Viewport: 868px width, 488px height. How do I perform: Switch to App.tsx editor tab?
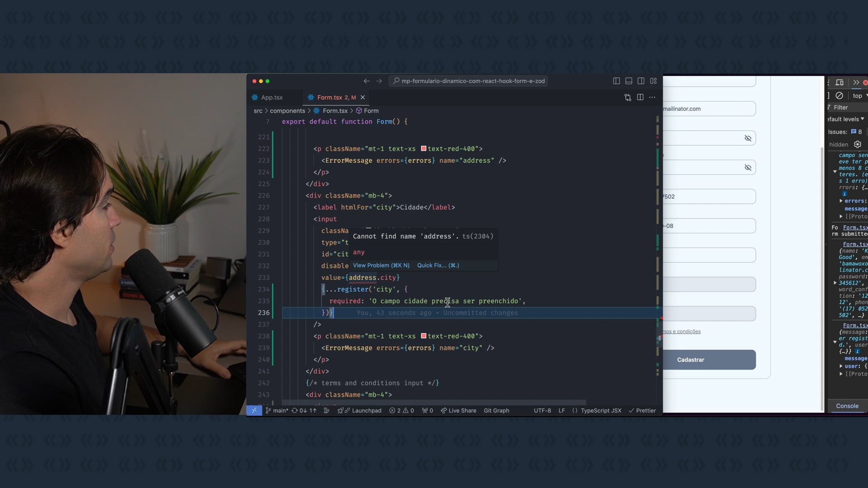point(272,97)
